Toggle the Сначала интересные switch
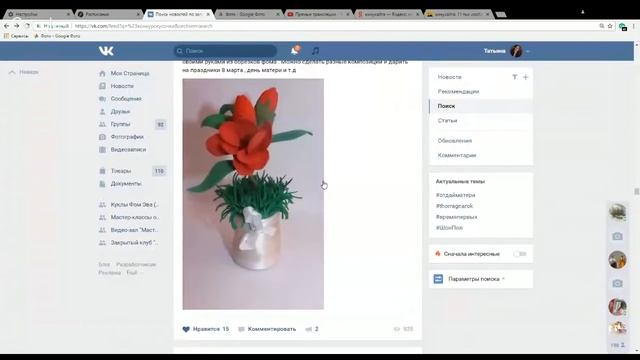Image resolution: width=640 pixels, height=360 pixels. [520, 254]
